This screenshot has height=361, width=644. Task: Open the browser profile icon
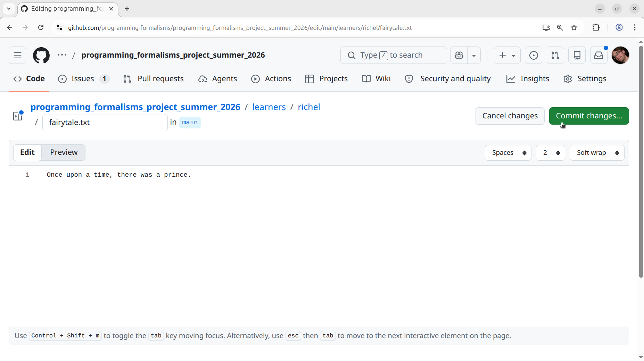[x=619, y=27]
